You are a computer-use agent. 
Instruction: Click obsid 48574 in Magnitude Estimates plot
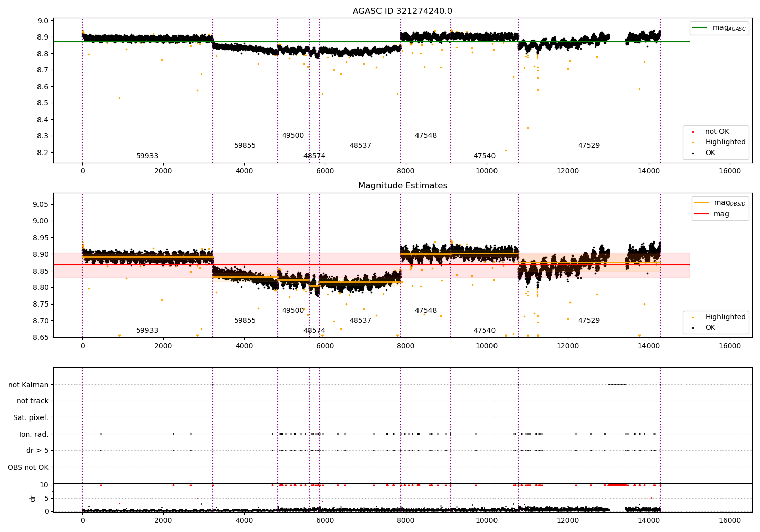point(314,331)
